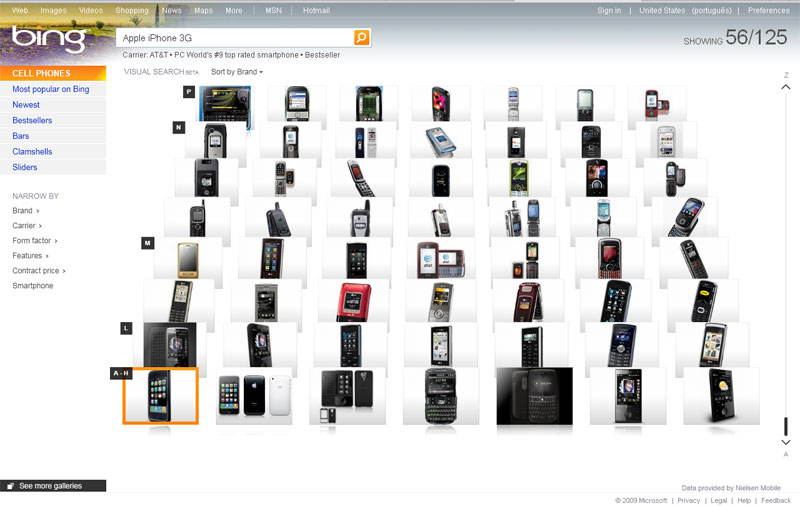Click the A-H brand group marker
800x506 pixels.
click(121, 373)
